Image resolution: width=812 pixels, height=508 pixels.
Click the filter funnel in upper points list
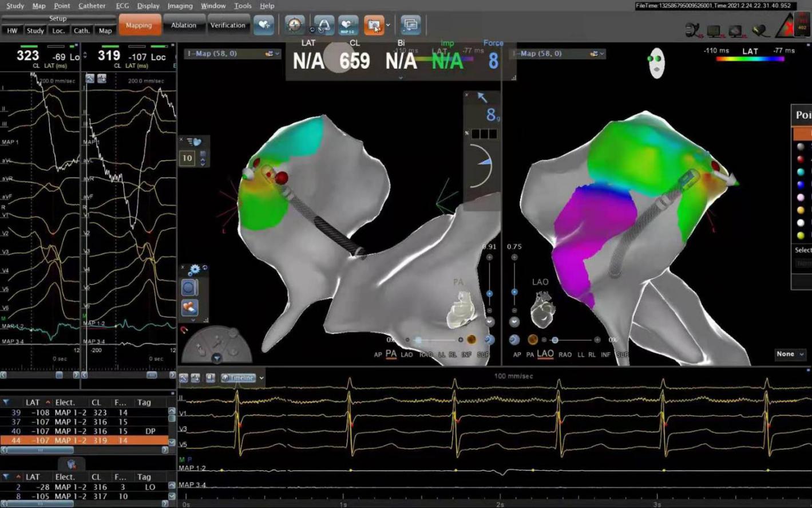click(x=6, y=403)
